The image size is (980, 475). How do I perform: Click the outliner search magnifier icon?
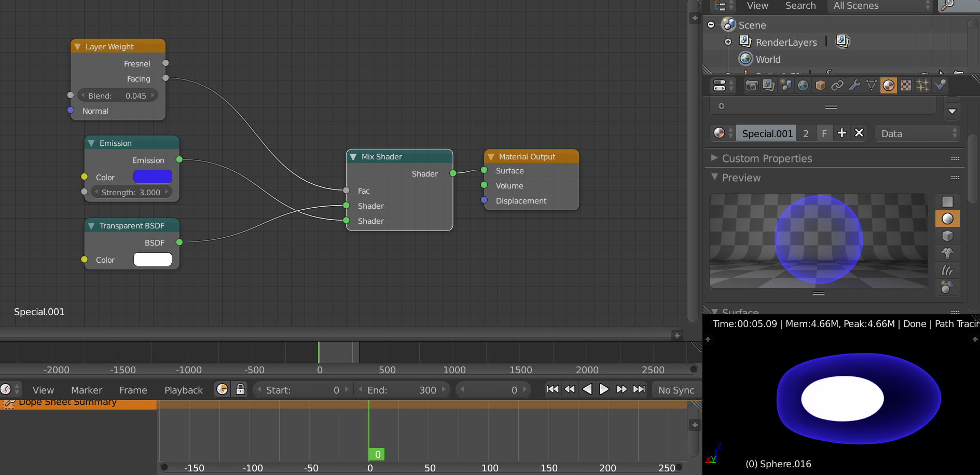(948, 6)
